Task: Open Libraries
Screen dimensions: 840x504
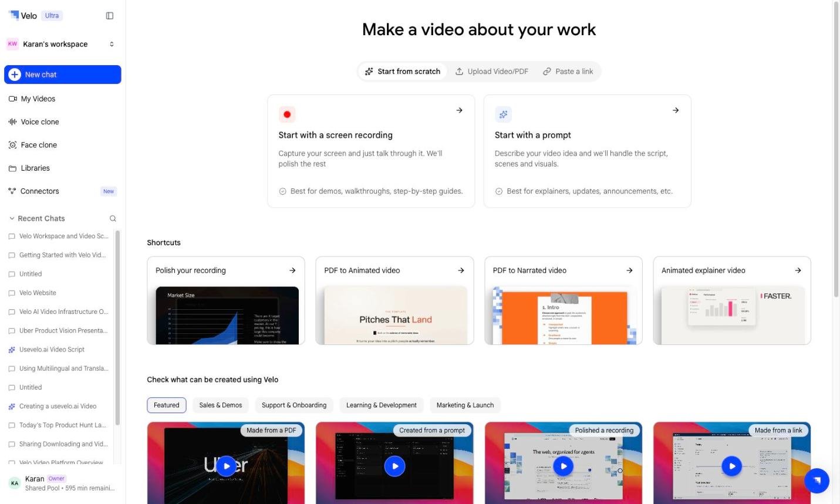Action: coord(62,168)
